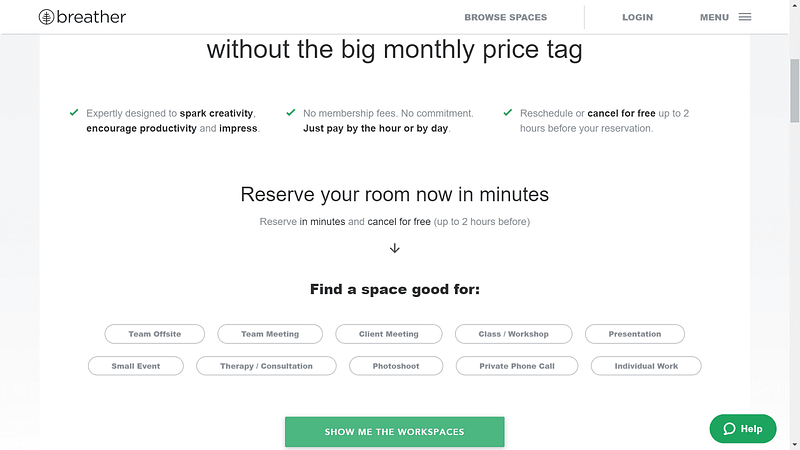Screen dimensions: 800x450
Task: Click the green checkmark beside spark creativity
Action: coord(74,112)
